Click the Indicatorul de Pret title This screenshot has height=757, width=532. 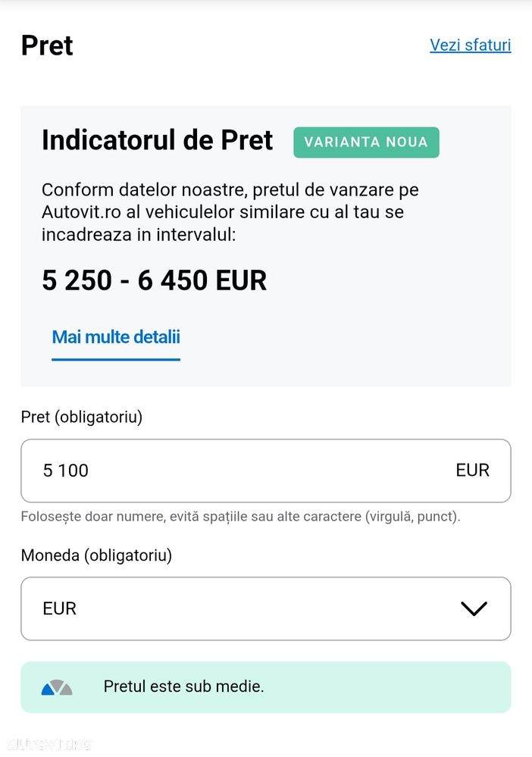157,140
